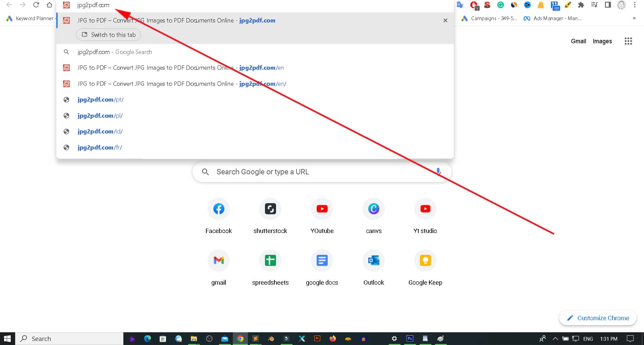Open the Grammarly extension
644x345 pixels.
tap(500, 5)
